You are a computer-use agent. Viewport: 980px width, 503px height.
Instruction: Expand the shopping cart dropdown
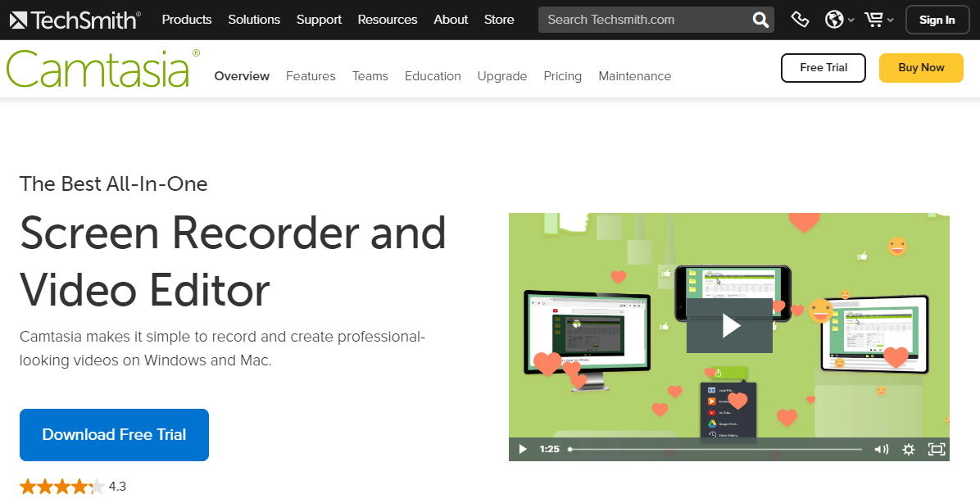[879, 20]
